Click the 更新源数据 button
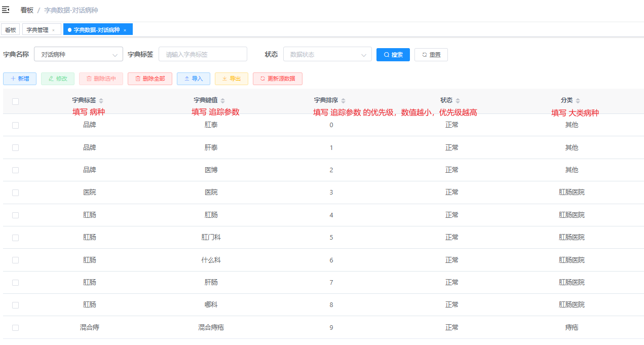This screenshot has height=345, width=644. [x=278, y=79]
